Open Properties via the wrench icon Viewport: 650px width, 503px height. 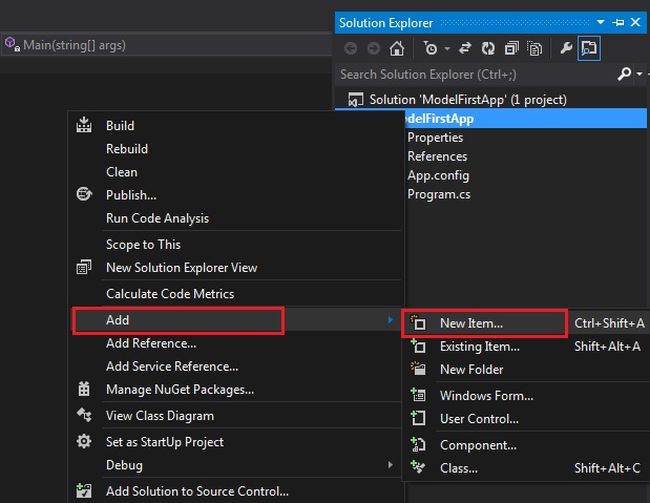pyautogui.click(x=566, y=48)
